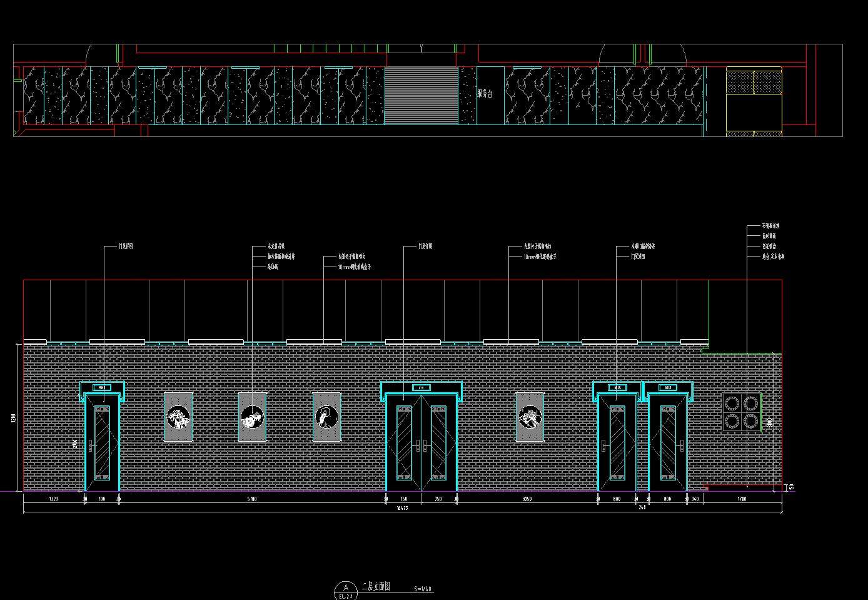Select the first circular wall art panel from left
This screenshot has width=868, height=600.
(178, 417)
